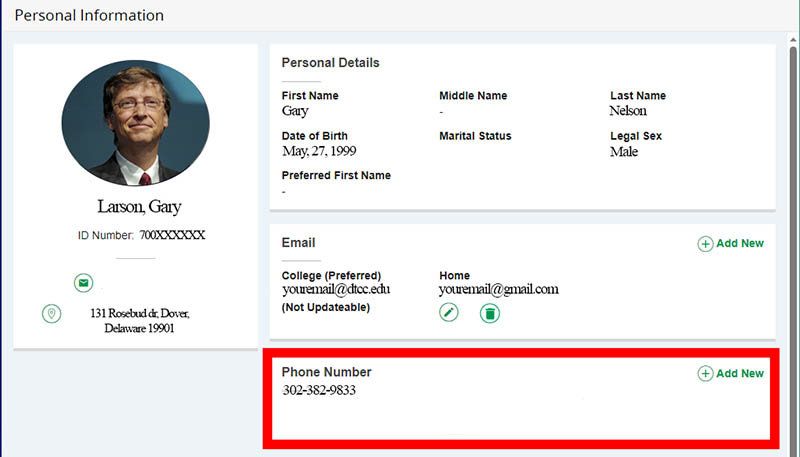
Task: Click the First Name value Gary
Action: (x=295, y=111)
